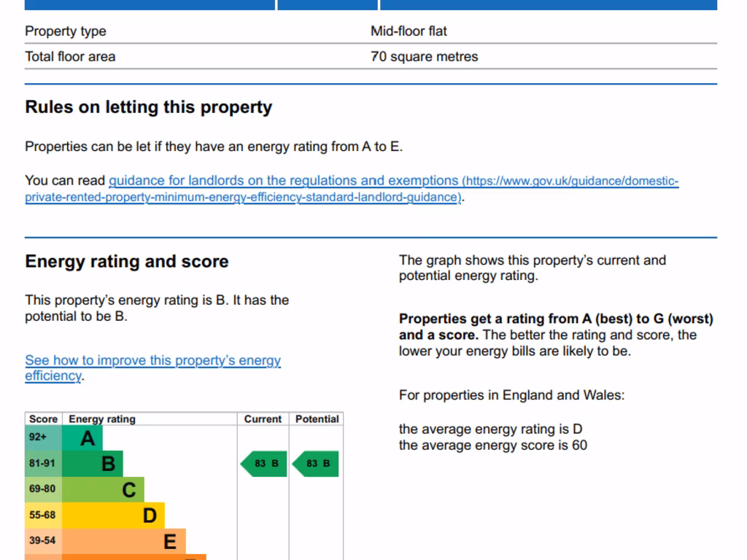This screenshot has width=747, height=560.
Task: Click the 39-54 score range cell
Action: pos(43,541)
